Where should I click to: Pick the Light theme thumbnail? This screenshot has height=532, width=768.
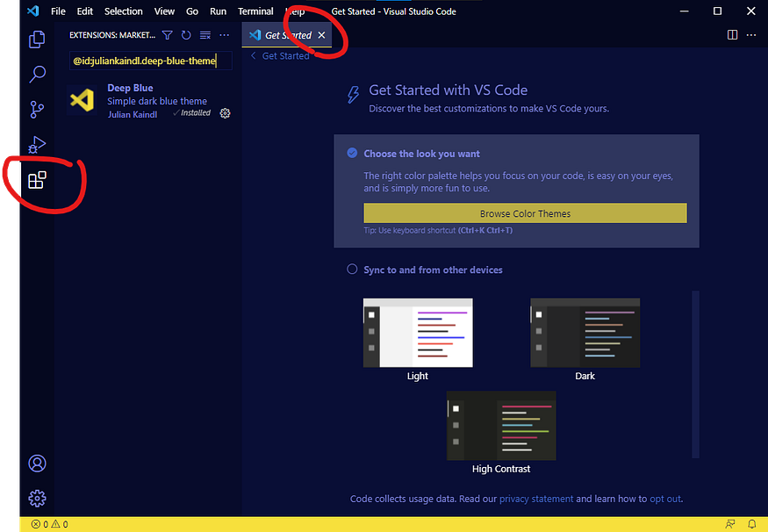coord(418,333)
